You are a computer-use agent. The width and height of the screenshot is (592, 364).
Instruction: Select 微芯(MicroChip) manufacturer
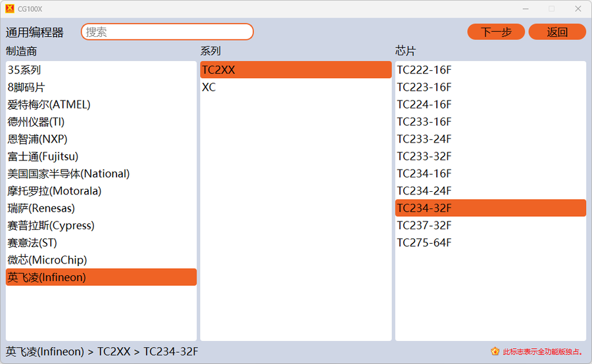(47, 260)
